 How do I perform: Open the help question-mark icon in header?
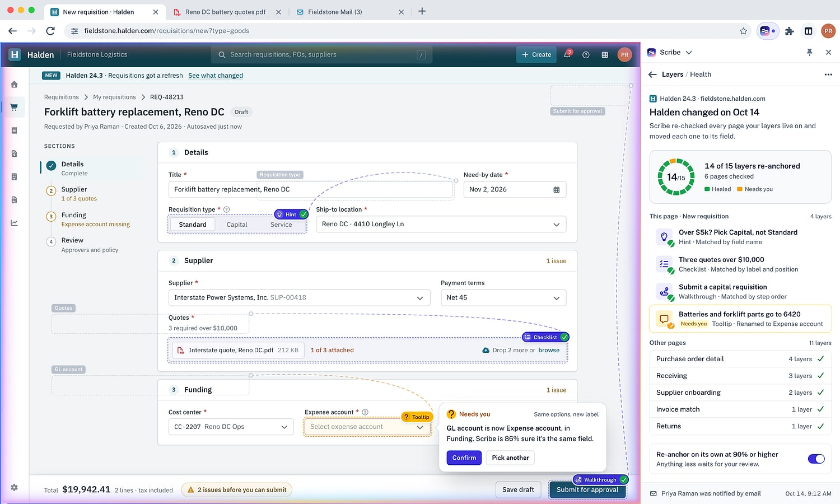click(x=586, y=55)
